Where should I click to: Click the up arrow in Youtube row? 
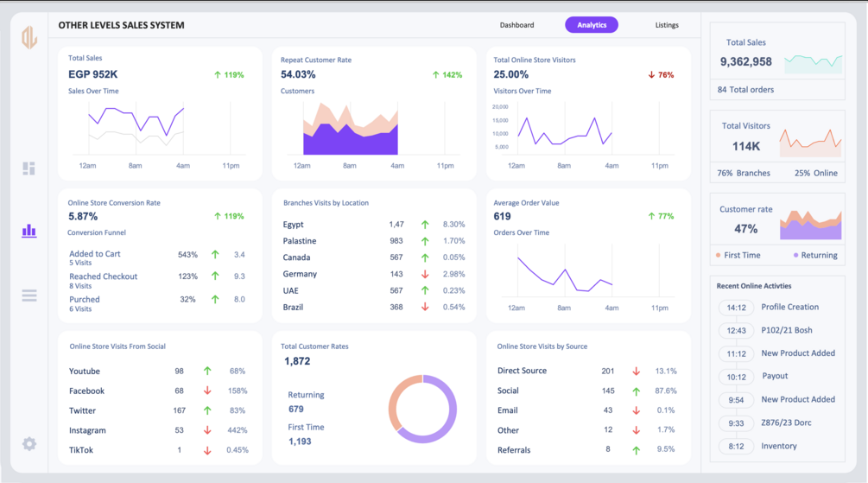click(x=207, y=371)
